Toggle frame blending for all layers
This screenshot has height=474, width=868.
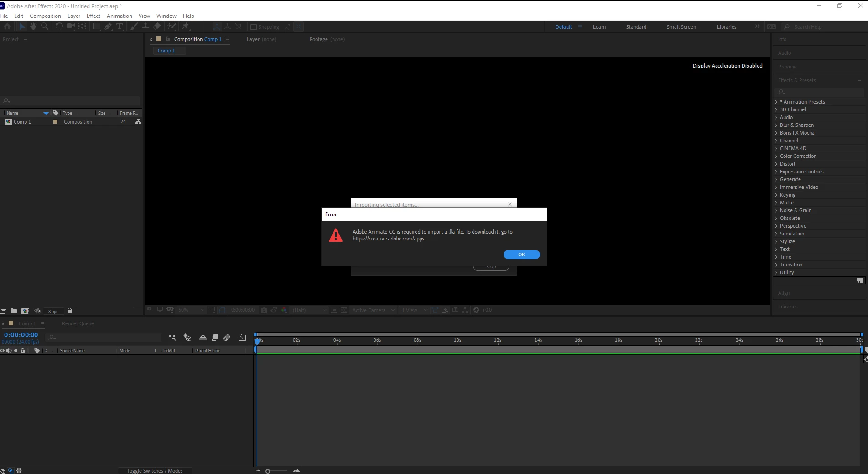[215, 338]
